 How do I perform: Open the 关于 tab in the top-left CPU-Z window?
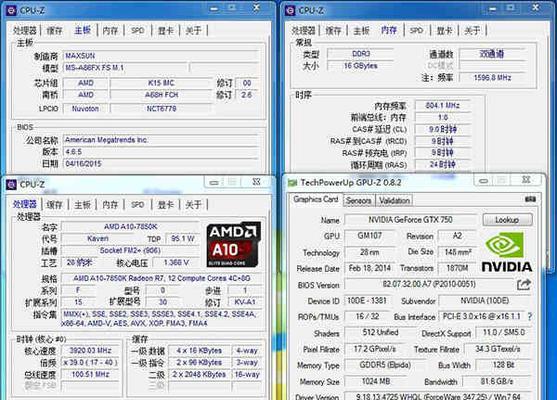(193, 31)
